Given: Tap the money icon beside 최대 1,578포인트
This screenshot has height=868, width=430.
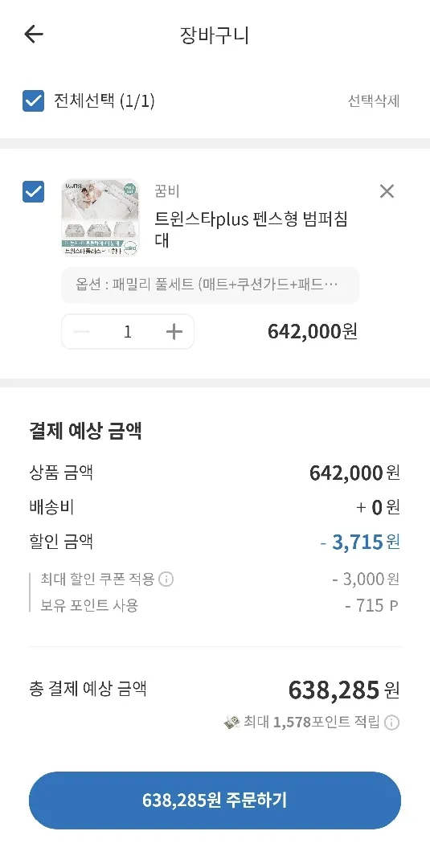Looking at the screenshot, I should coord(231,723).
